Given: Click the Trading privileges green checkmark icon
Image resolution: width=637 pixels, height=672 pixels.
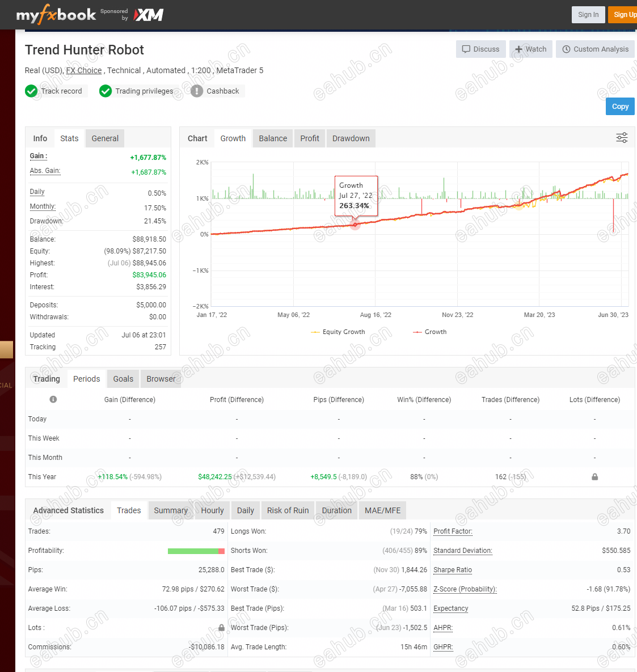Looking at the screenshot, I should pos(106,91).
